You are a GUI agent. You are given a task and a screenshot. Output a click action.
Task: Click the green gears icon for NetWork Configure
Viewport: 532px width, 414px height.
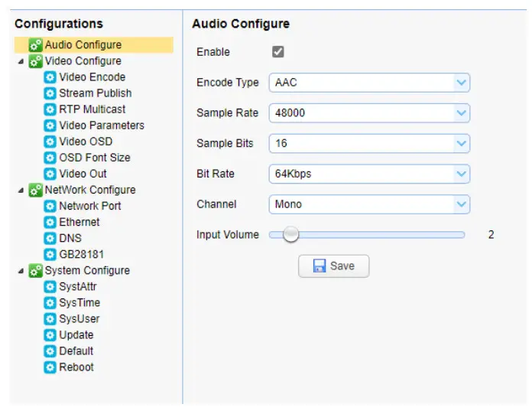[x=36, y=190]
